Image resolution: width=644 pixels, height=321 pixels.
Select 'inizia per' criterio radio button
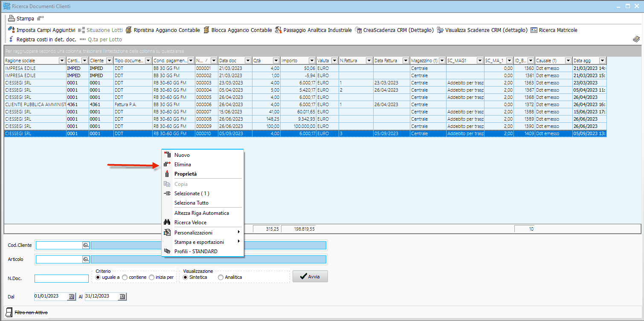(x=151, y=277)
